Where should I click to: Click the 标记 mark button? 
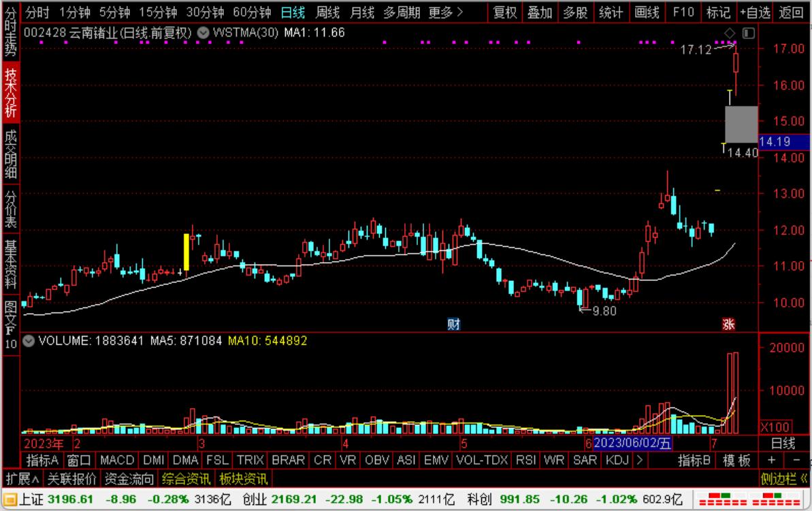point(719,12)
